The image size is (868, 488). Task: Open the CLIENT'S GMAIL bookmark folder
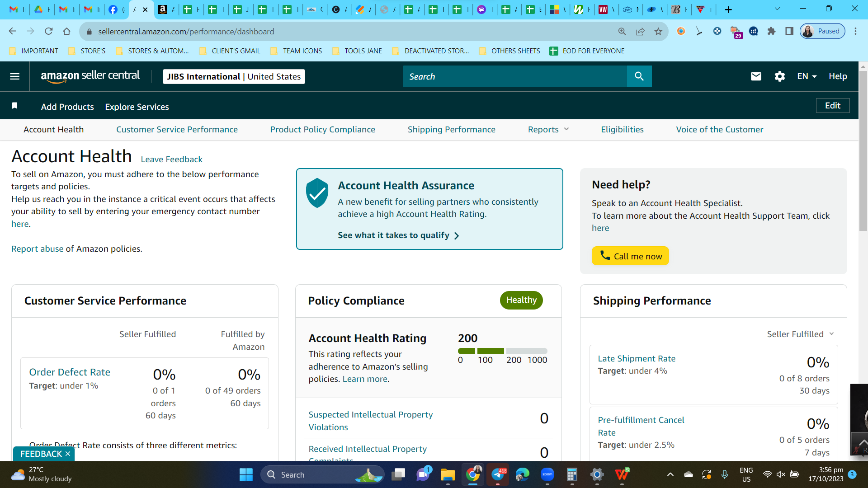tap(230, 51)
